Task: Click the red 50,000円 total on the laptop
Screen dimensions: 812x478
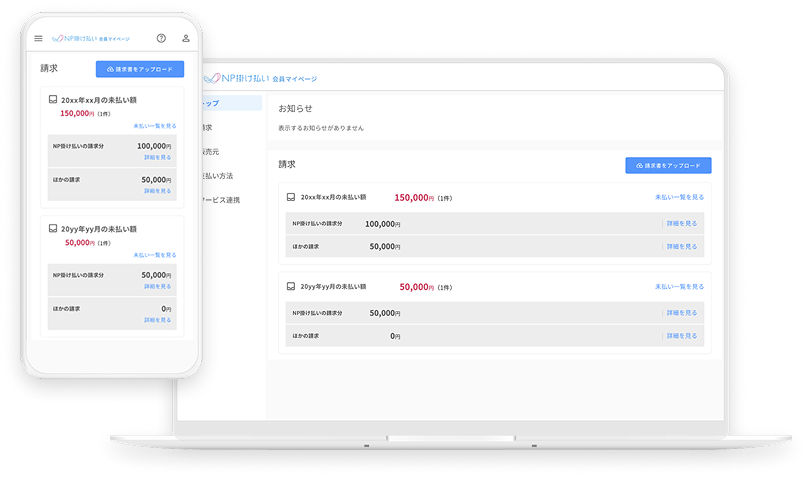Action: click(x=417, y=287)
